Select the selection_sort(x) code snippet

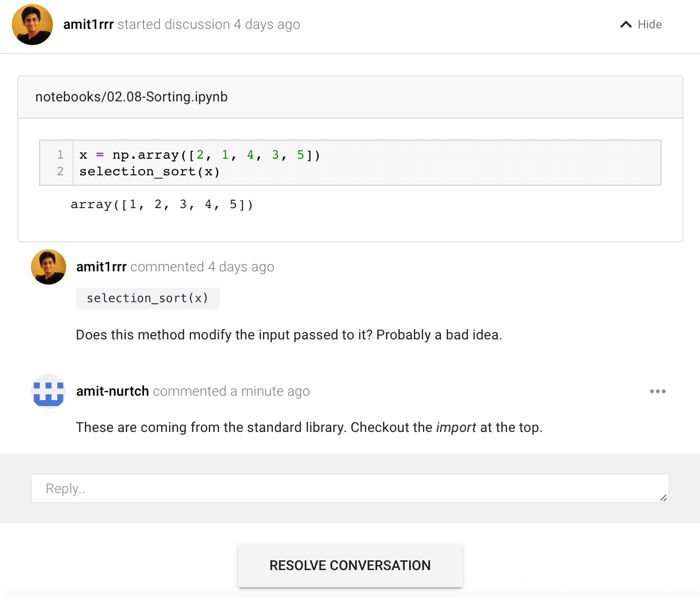point(147,298)
